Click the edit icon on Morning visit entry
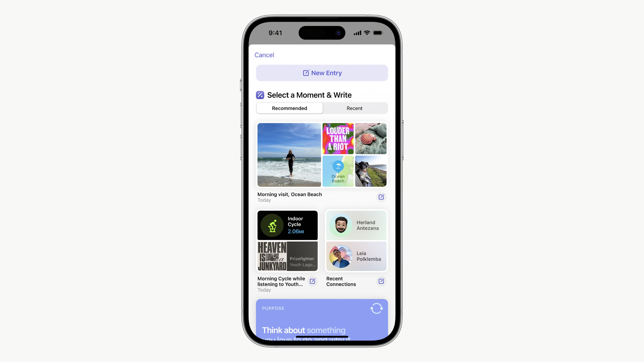The width and height of the screenshot is (644, 362). [381, 197]
